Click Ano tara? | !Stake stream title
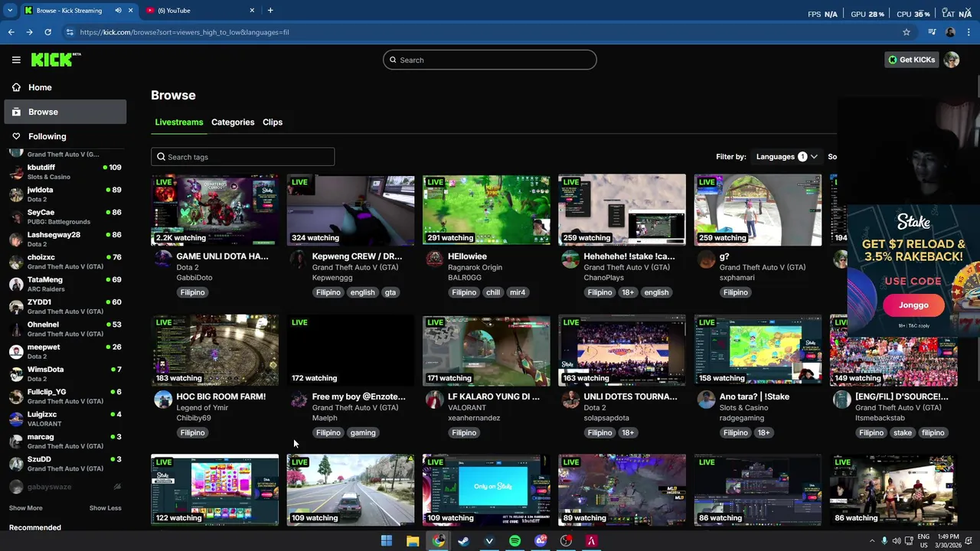 (x=754, y=396)
